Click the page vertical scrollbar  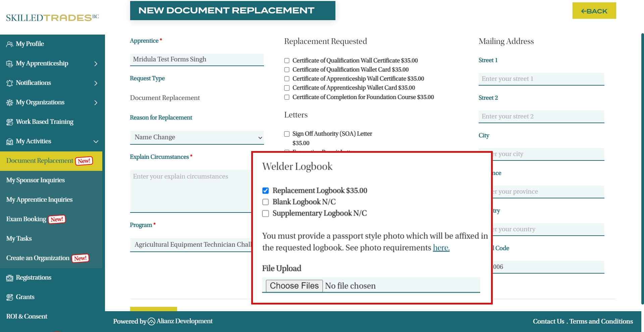[642, 168]
